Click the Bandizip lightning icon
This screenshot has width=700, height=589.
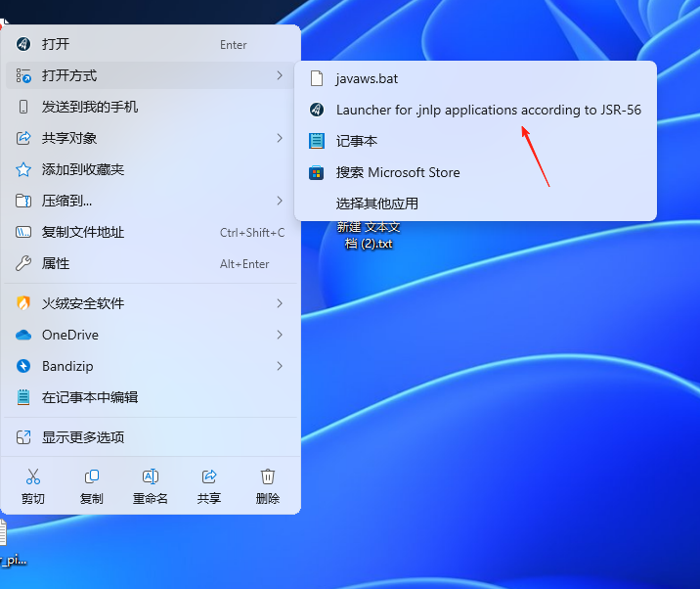coord(23,366)
